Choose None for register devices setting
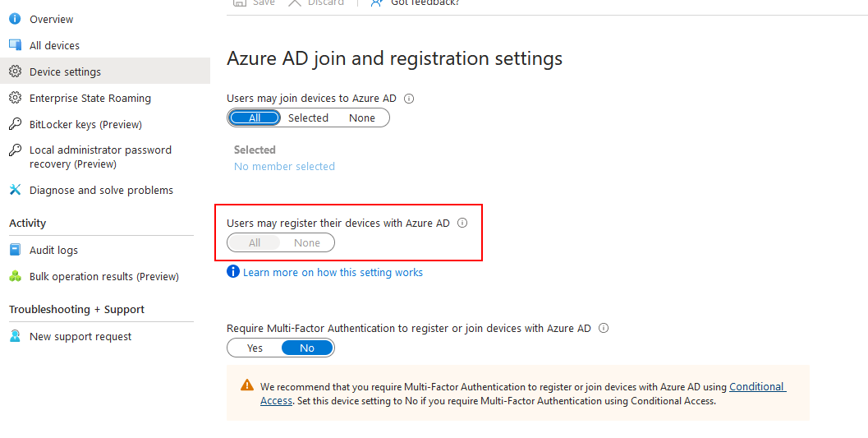The image size is (868, 438). (x=306, y=242)
